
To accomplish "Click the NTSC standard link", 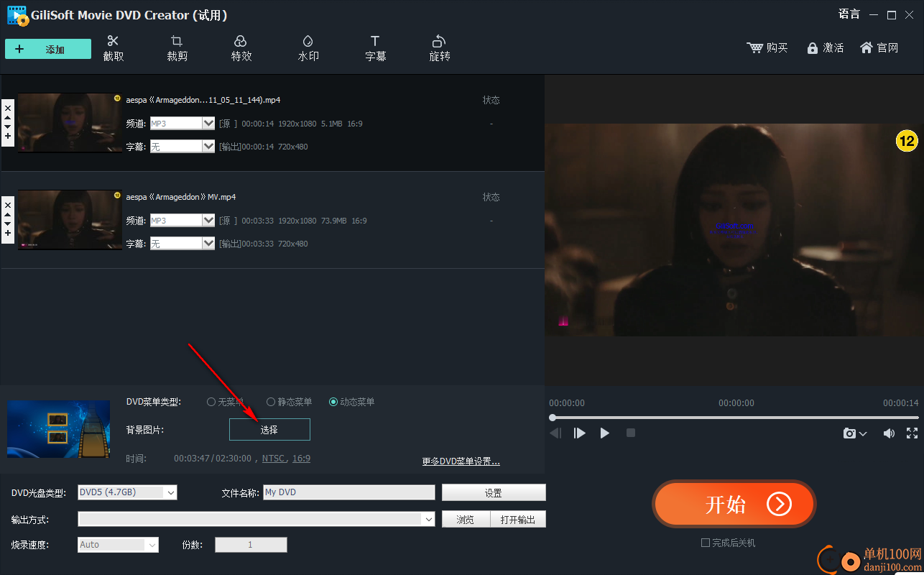I will (x=273, y=458).
